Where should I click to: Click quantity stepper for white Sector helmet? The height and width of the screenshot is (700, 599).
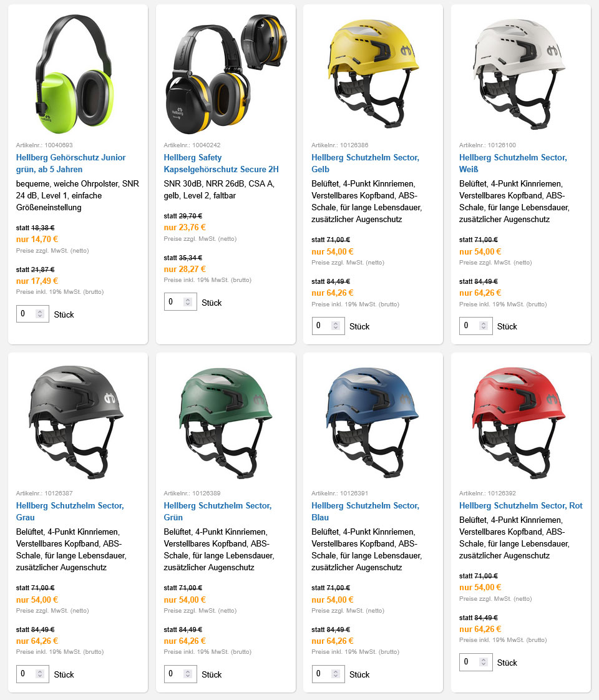484,326
